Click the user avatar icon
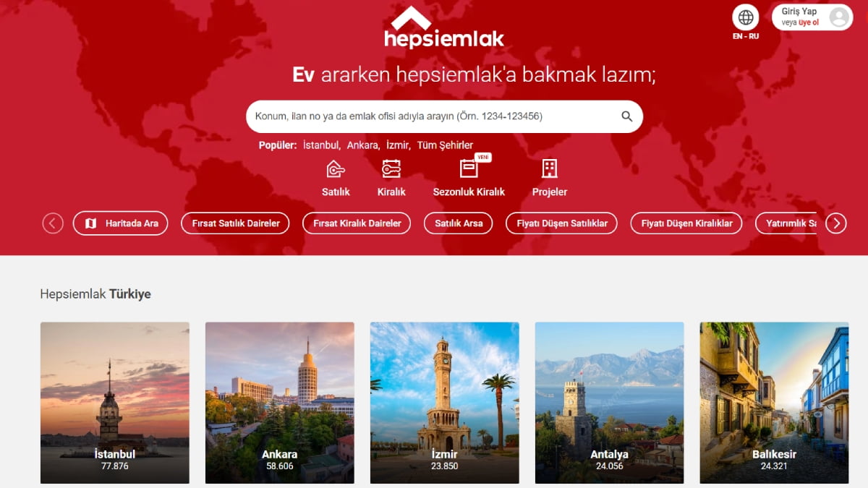The height and width of the screenshot is (488, 868). point(839,17)
